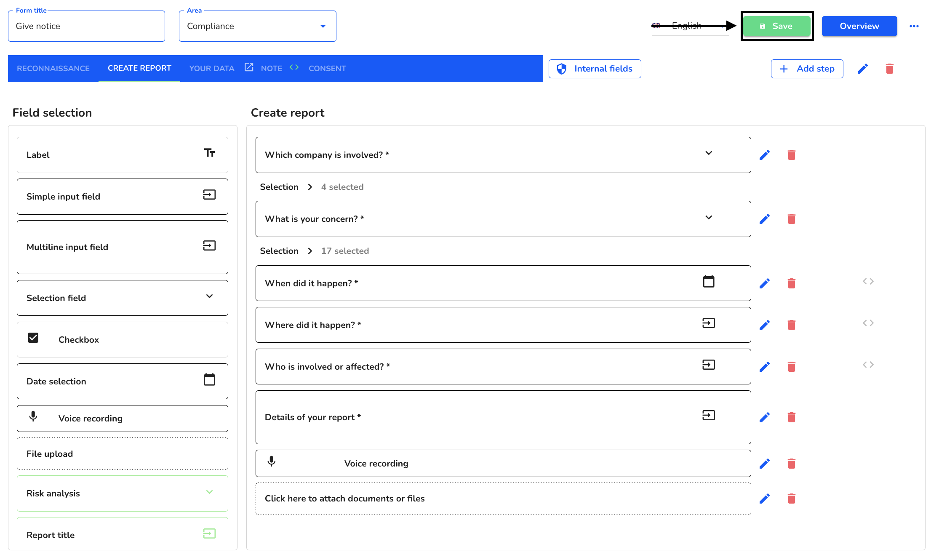This screenshot has width=939, height=560.
Task: Select the CREATE REPORT tab
Action: point(140,68)
